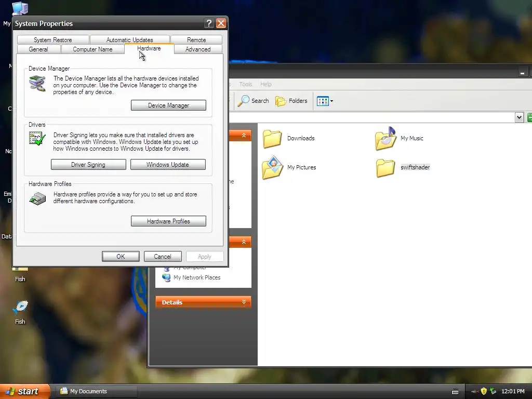Click the Device Manager section icon
Image resolution: width=532 pixels, height=399 pixels.
pos(37,84)
